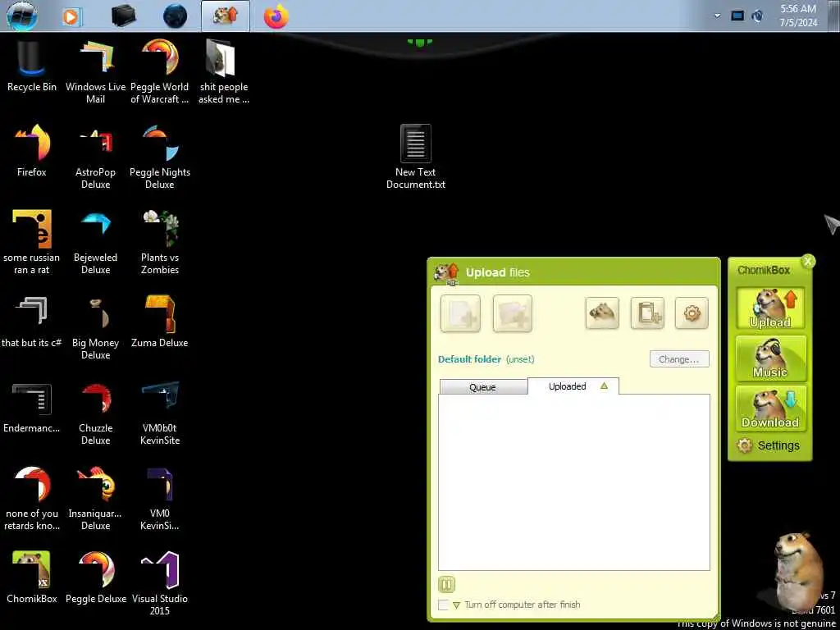Click the ChomikBox taskbar button
The height and width of the screenshot is (630, 840).
click(226, 16)
